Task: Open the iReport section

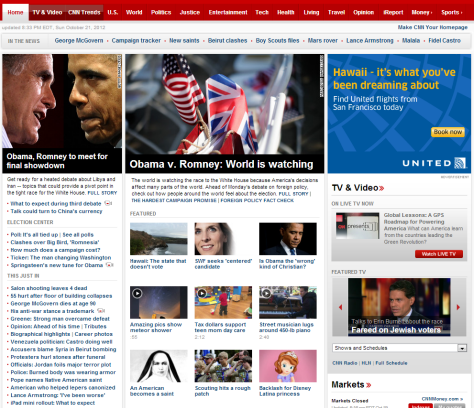Action: click(393, 12)
